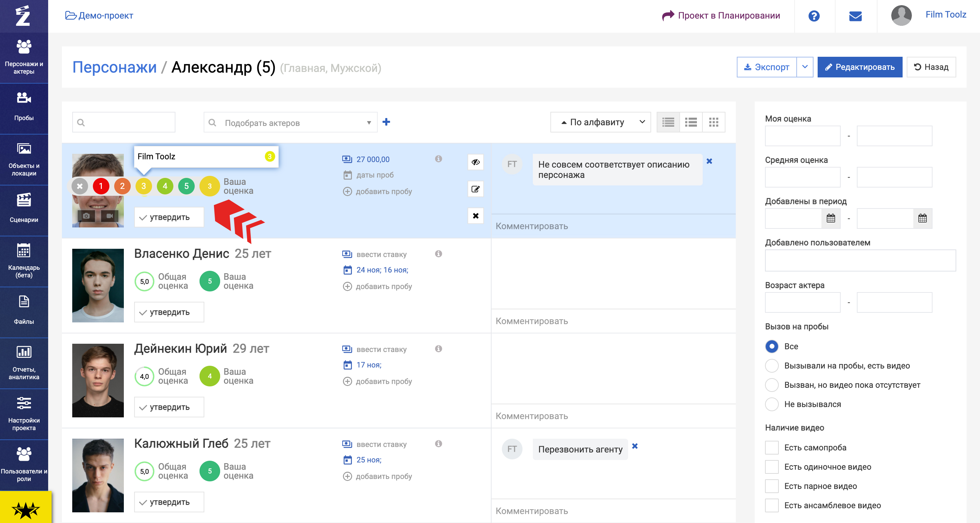Click the Назад button
The width and height of the screenshot is (980, 523).
pyautogui.click(x=931, y=67)
